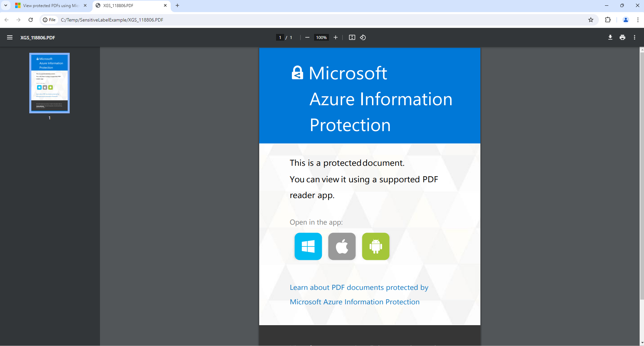This screenshot has width=644, height=346.
Task: Select the page 1 thumbnail
Action: [x=49, y=83]
